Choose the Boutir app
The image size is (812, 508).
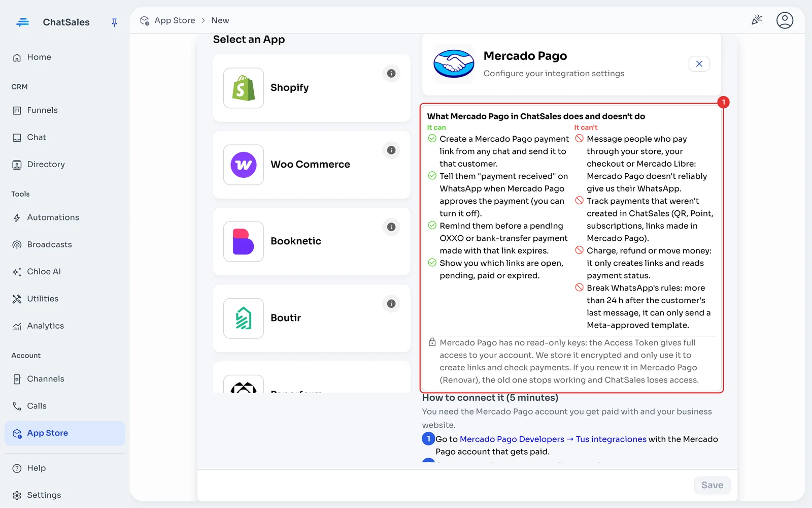tap(312, 318)
